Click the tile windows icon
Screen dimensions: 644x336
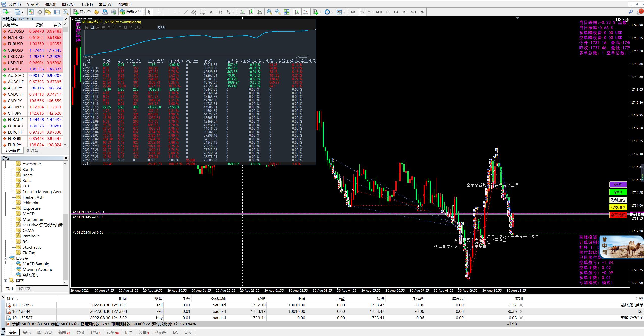287,12
